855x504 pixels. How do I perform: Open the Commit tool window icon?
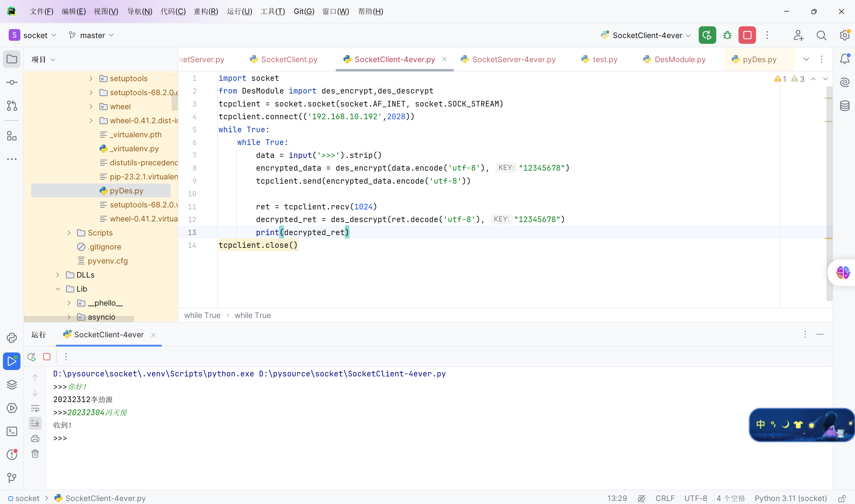click(12, 82)
